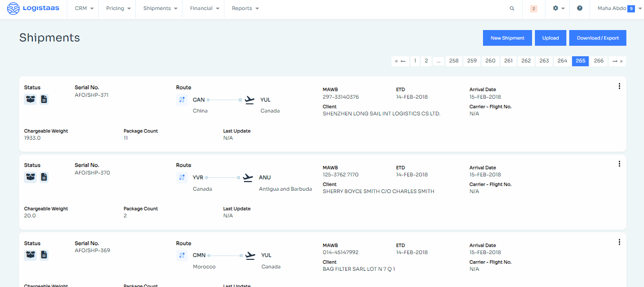
Task: Open the notifications badge showing 2
Action: click(x=533, y=8)
